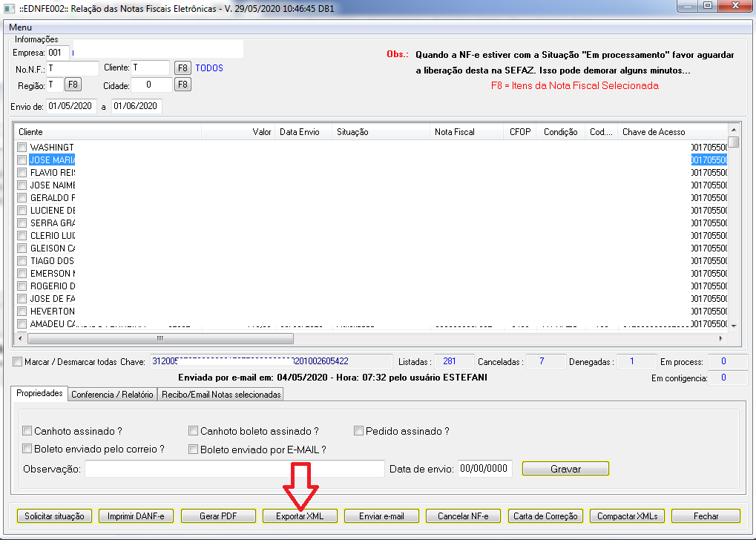The height and width of the screenshot is (540, 756).
Task: Click inside the Observação text field
Action: (x=234, y=469)
